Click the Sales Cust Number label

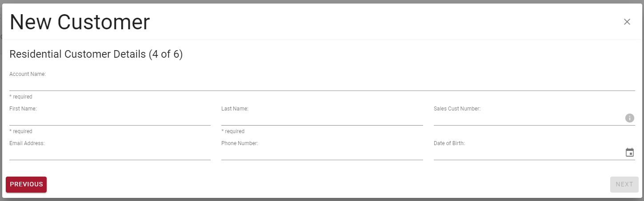coord(457,109)
